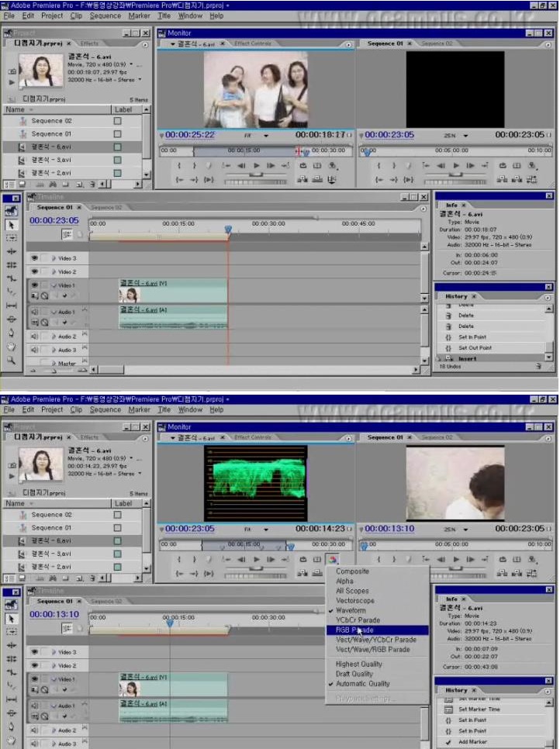Pick the Rolling Edit tool in upper screenshot's toolbox
This screenshot has width=560, height=749.
click(12, 264)
